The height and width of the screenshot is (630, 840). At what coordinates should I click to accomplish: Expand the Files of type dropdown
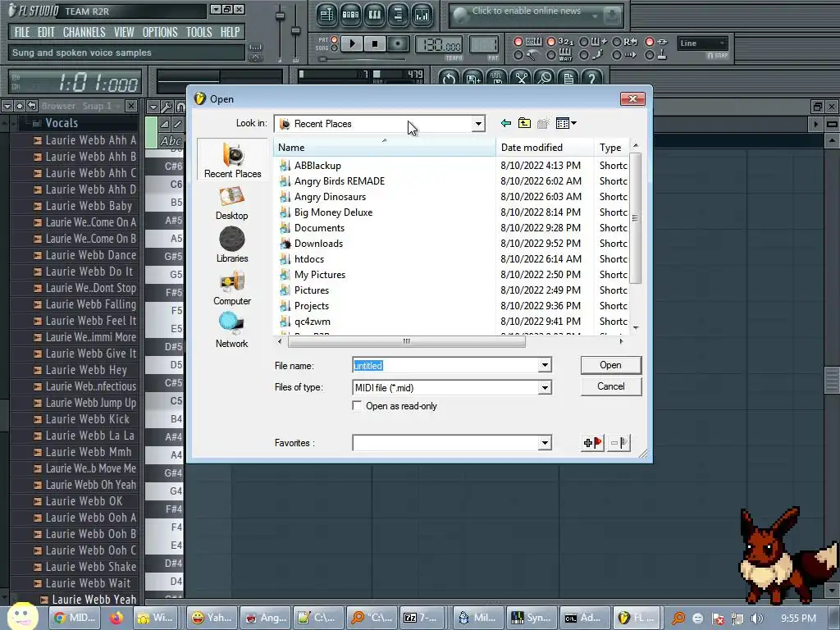click(x=545, y=388)
